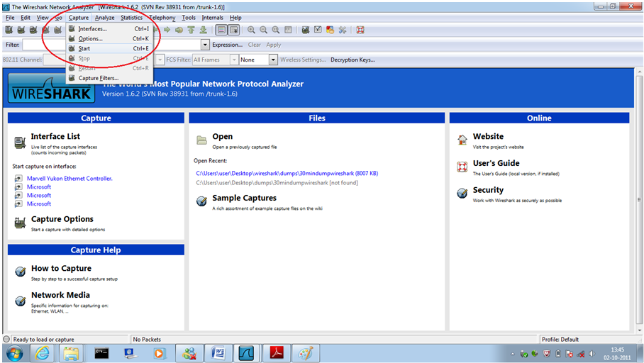644x363 pixels.
Task: Click the Decryption Keys... button
Action: [x=352, y=60]
